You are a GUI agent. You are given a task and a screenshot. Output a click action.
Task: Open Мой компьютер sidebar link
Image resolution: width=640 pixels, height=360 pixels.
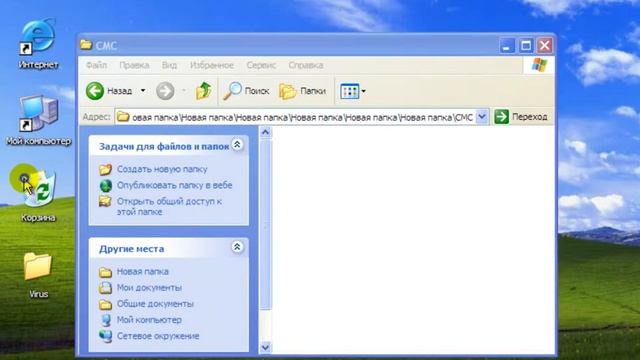[x=149, y=320]
